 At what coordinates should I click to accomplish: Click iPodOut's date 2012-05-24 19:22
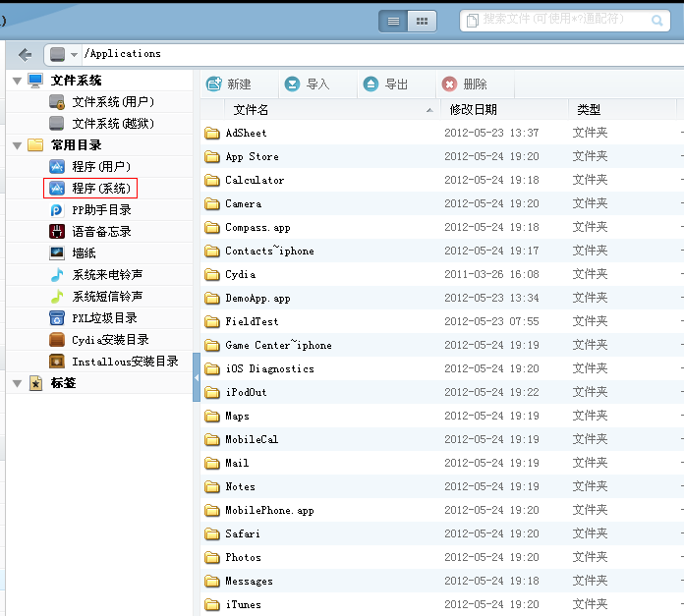coord(491,392)
